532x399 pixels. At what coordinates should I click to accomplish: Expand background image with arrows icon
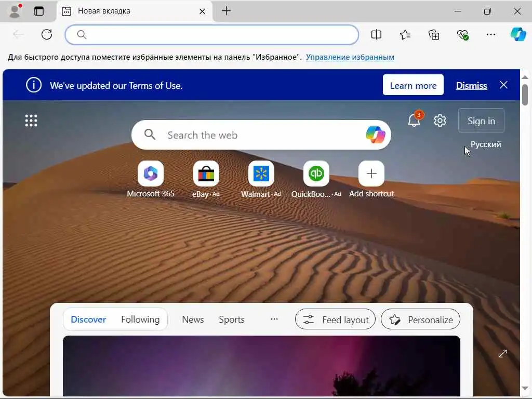coord(502,353)
